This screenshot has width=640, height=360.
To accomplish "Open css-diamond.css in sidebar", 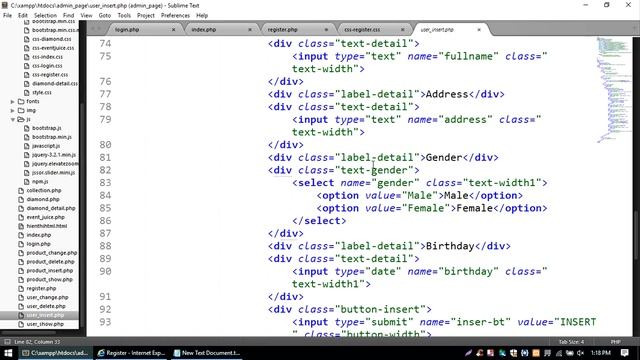I will pyautogui.click(x=51, y=39).
